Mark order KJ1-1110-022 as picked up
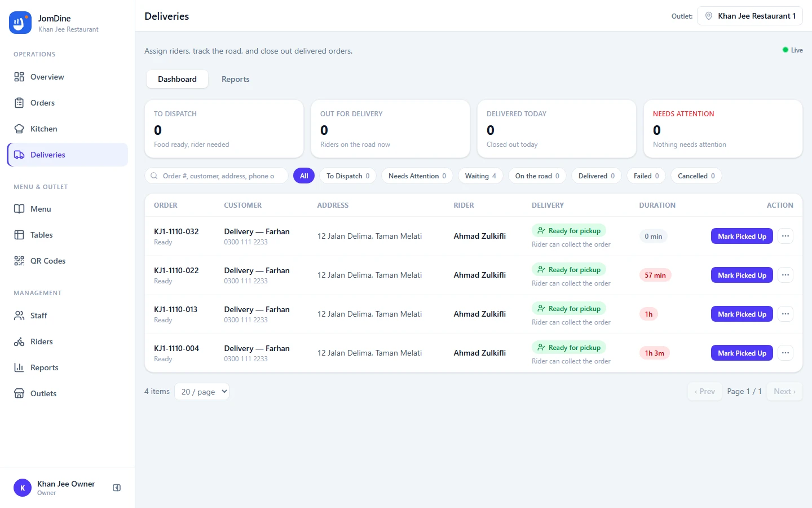 [x=742, y=275]
